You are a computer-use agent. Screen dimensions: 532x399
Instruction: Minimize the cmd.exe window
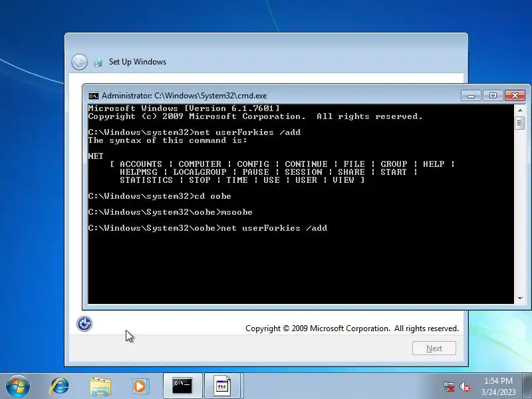click(x=471, y=96)
